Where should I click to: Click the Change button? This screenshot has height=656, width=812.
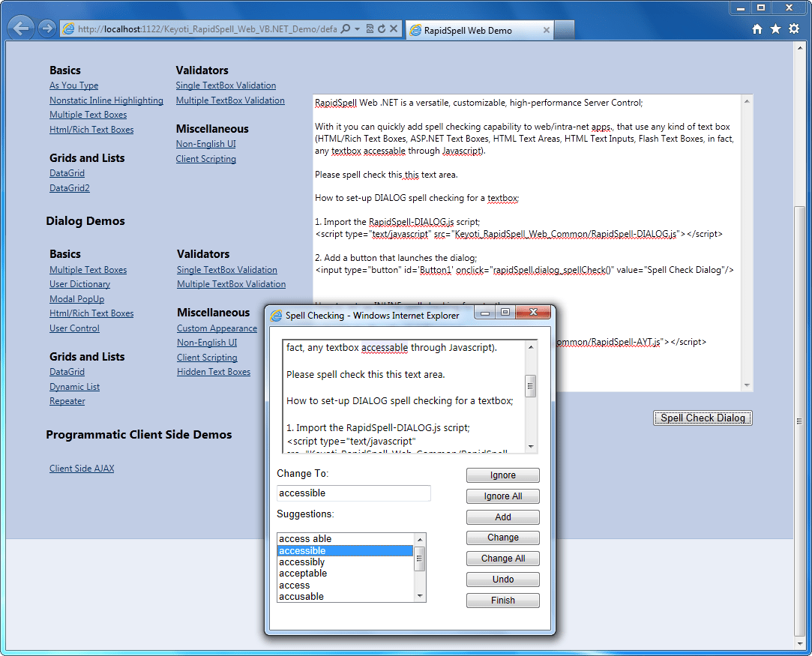(503, 538)
